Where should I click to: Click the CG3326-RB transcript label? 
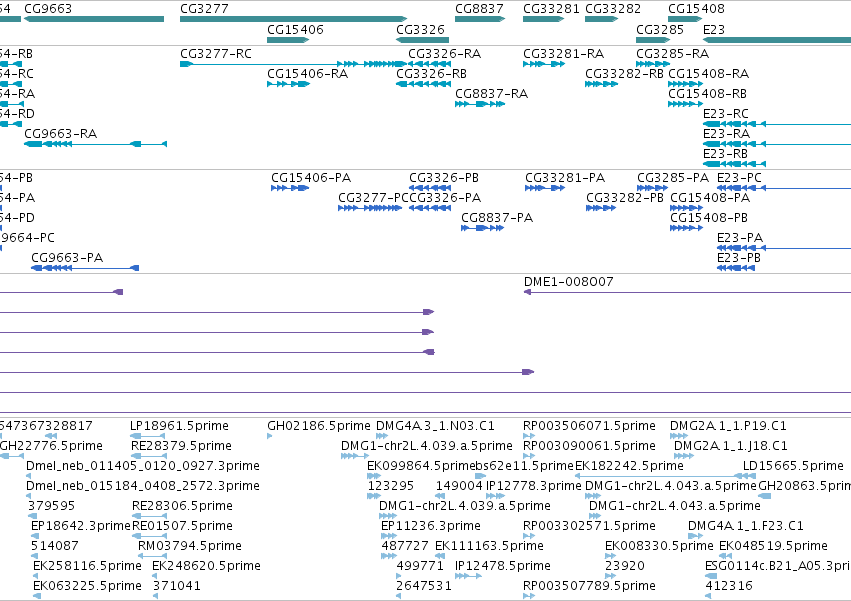[431, 74]
